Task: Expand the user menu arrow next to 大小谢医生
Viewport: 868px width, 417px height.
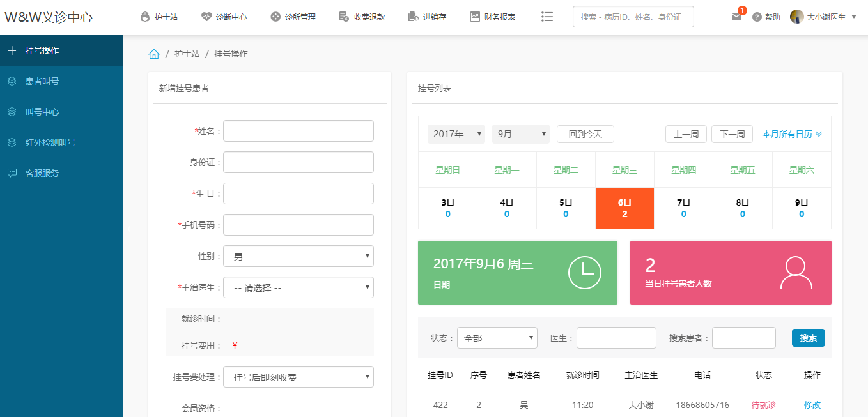Action: click(x=855, y=17)
